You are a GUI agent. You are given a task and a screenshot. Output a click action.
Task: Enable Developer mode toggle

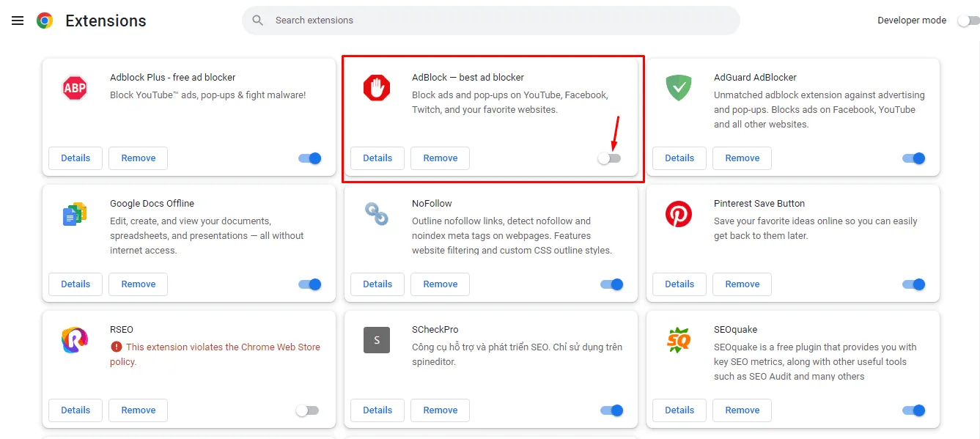pyautogui.click(x=968, y=21)
